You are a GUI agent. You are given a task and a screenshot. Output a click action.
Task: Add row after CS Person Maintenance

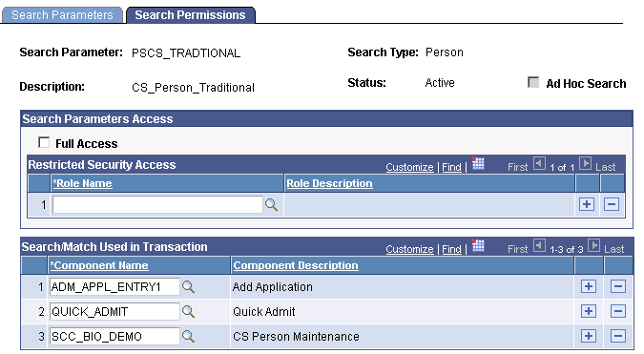coord(588,336)
